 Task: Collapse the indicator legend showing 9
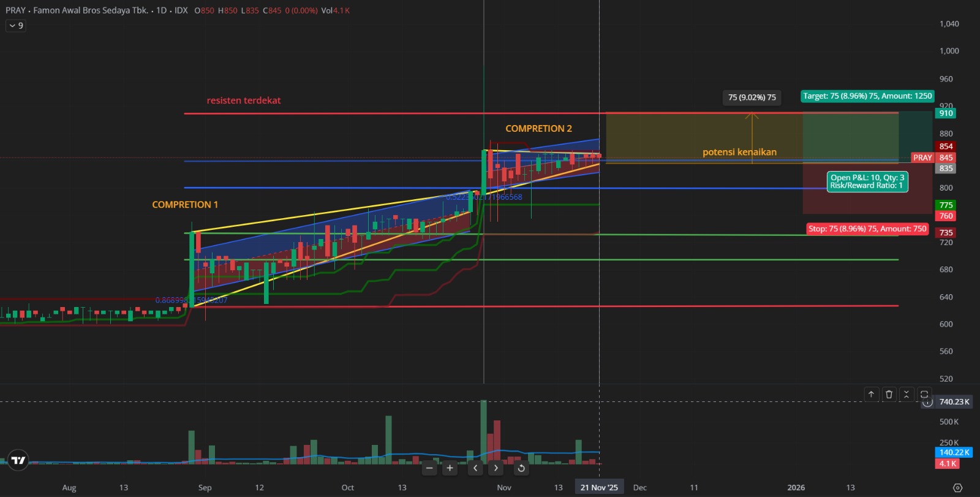coord(16,26)
